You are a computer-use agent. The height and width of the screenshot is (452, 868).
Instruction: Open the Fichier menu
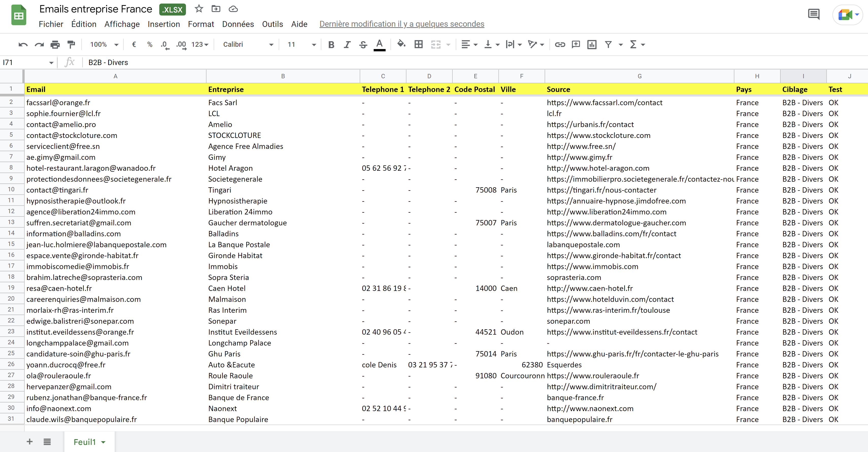pyautogui.click(x=51, y=24)
